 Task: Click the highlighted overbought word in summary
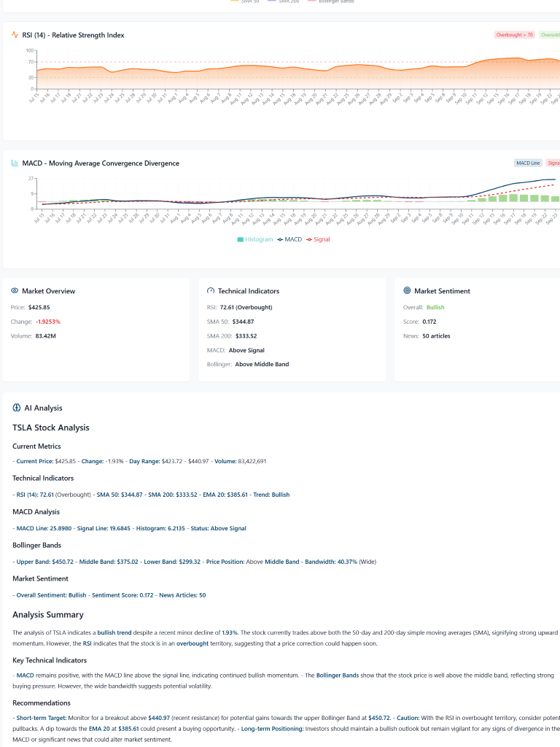[x=192, y=643]
